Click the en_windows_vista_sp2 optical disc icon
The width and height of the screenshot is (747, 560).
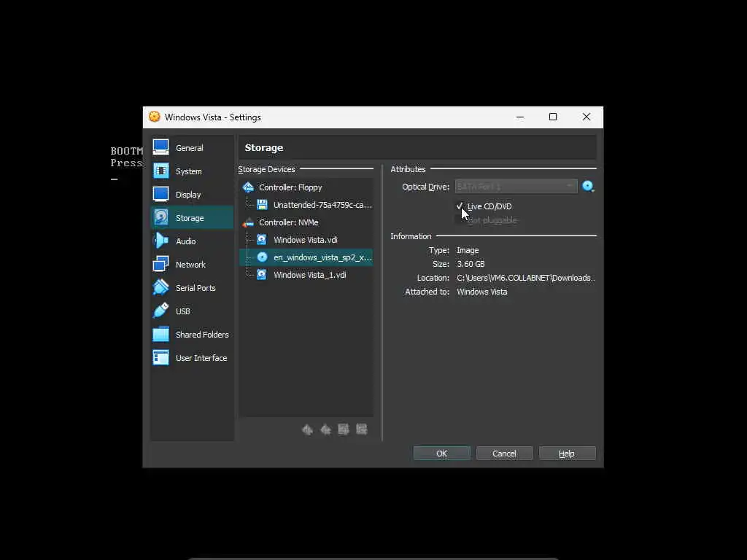262,257
